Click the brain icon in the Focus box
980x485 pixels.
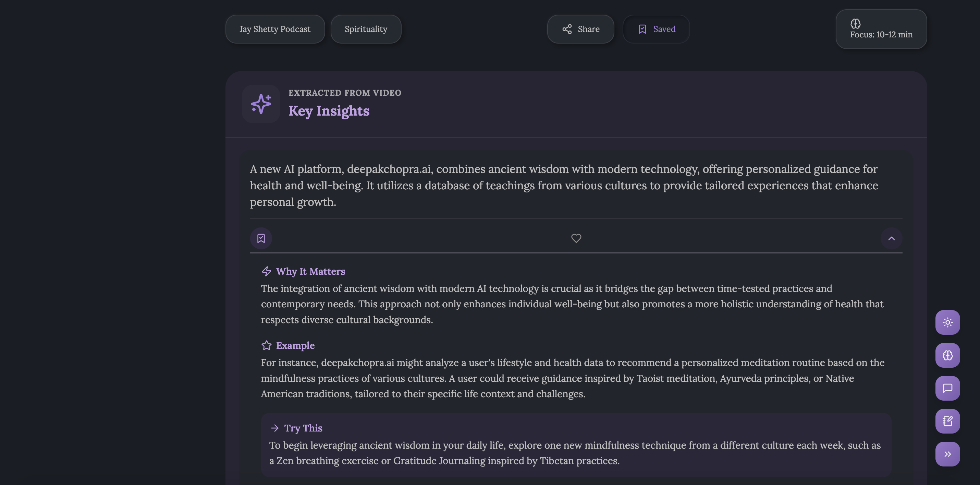[x=855, y=23]
